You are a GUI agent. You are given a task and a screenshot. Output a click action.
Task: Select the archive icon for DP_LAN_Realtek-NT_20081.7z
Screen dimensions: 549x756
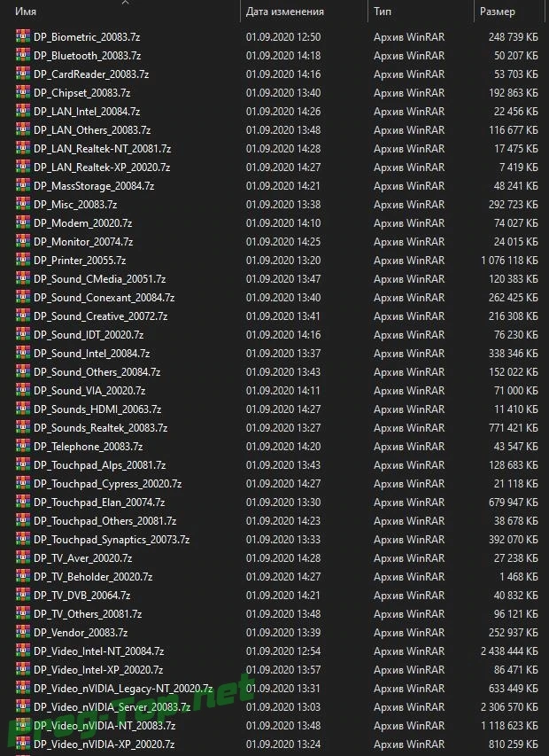[x=23, y=149]
